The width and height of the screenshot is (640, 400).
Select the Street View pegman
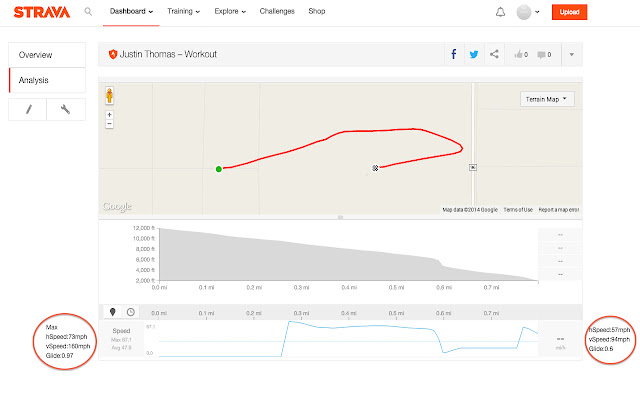point(109,96)
